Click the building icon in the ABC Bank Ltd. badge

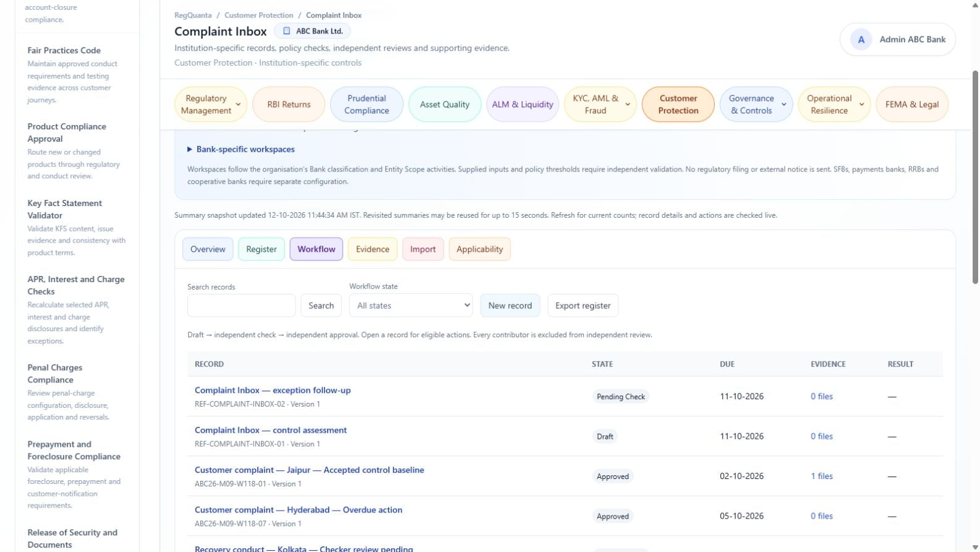tap(286, 31)
